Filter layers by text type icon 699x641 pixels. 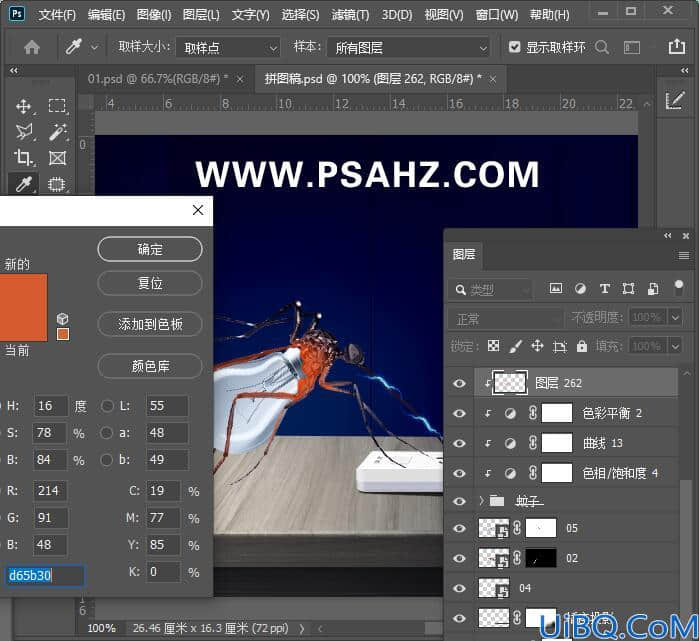(604, 288)
